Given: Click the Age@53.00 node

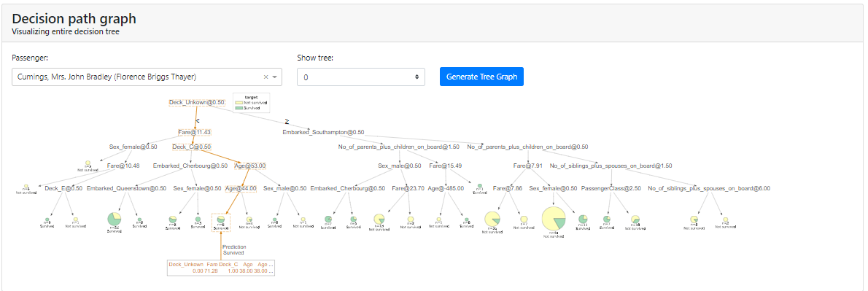Looking at the screenshot, I should (x=250, y=166).
